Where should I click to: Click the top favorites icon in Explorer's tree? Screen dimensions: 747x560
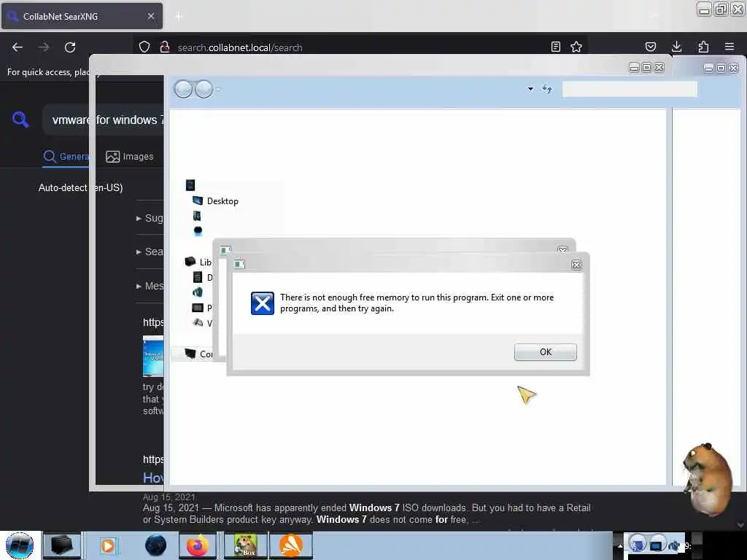click(190, 184)
